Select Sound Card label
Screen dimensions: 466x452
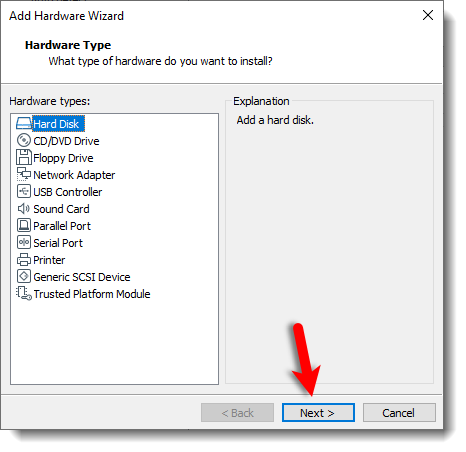61,209
